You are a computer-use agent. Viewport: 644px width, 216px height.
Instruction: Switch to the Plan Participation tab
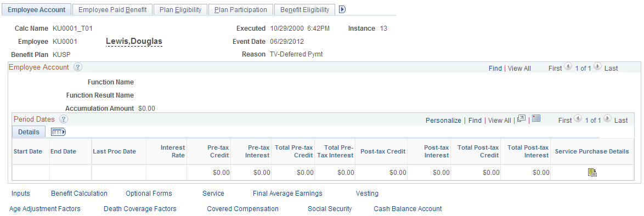coord(241,9)
